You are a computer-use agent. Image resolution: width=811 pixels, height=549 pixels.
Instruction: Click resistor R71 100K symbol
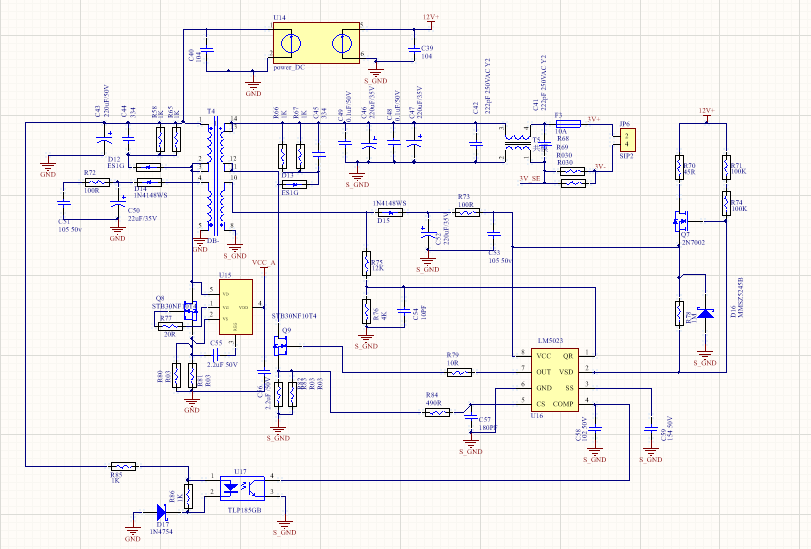tap(727, 167)
